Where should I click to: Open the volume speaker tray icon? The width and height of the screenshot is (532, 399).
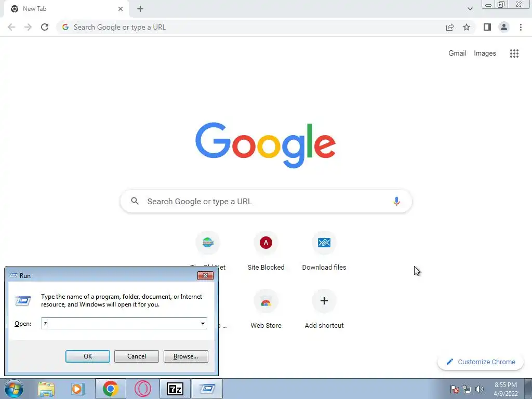[480, 389]
